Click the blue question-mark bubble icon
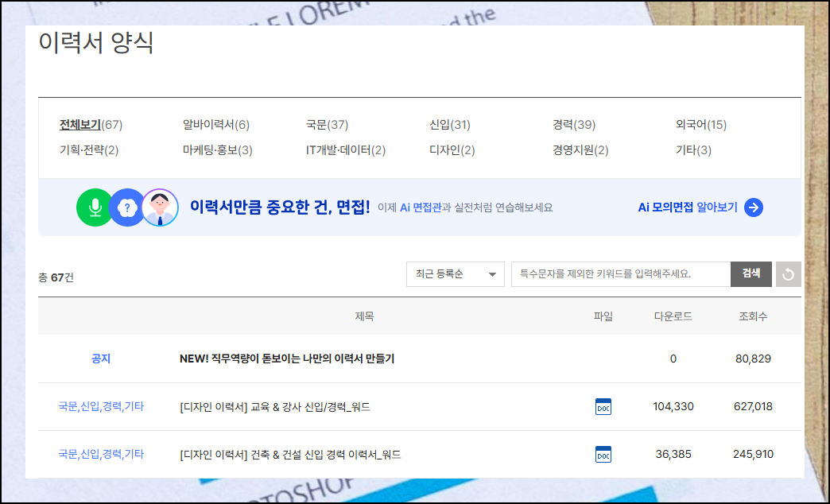830x504 pixels. [x=127, y=207]
